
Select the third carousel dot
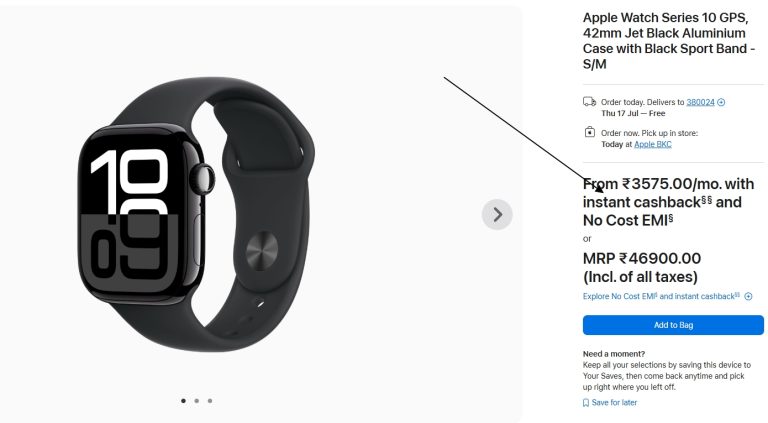pos(210,400)
